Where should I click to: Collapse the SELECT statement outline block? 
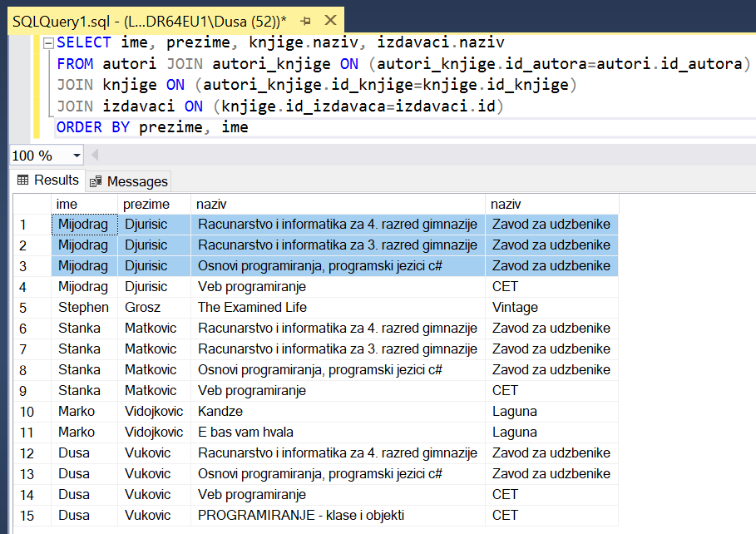(x=48, y=42)
